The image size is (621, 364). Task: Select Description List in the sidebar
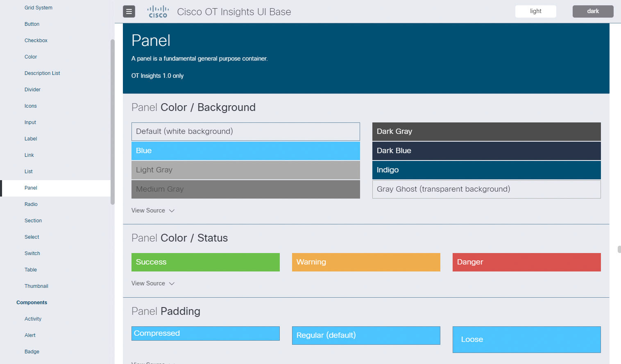42,73
